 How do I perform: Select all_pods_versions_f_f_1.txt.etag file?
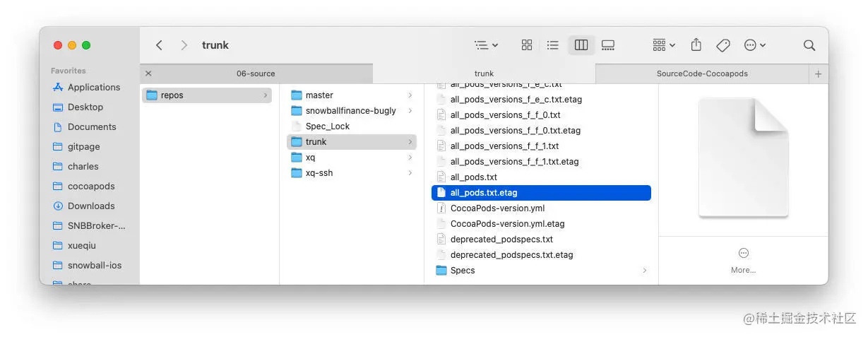pyautogui.click(x=541, y=162)
